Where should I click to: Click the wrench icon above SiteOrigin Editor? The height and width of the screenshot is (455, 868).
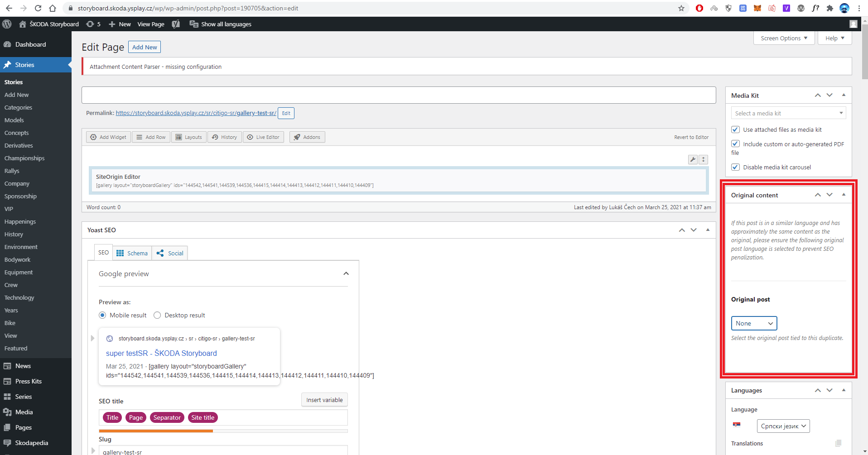click(x=693, y=159)
